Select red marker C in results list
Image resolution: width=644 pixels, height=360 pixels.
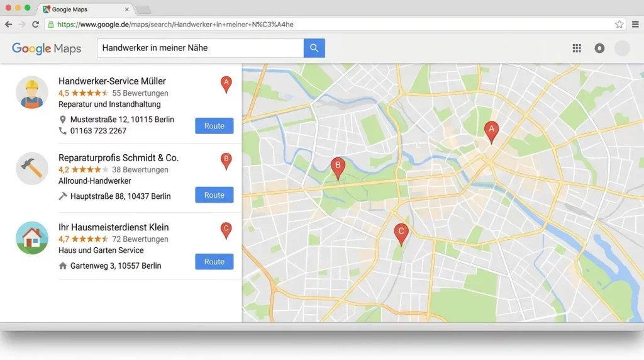pos(226,230)
